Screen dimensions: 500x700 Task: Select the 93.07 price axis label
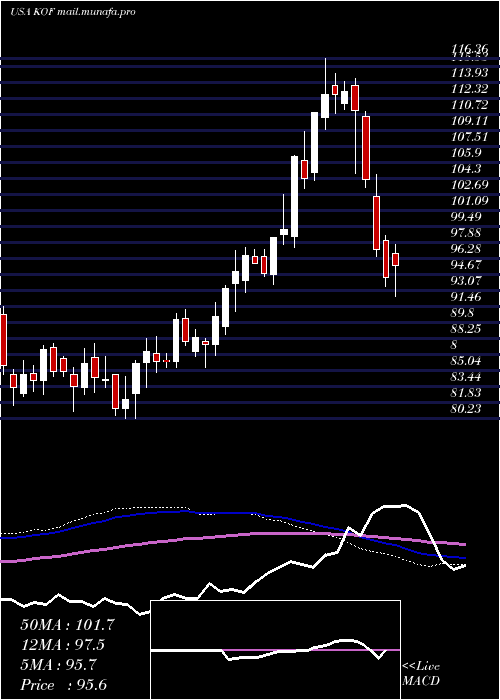466,281
